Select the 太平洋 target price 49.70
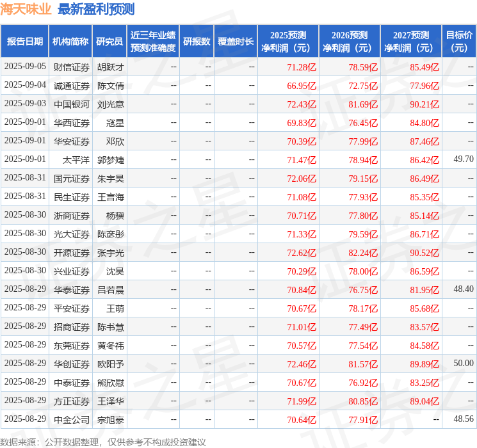Image resolution: width=477 pixels, height=448 pixels. [464, 159]
